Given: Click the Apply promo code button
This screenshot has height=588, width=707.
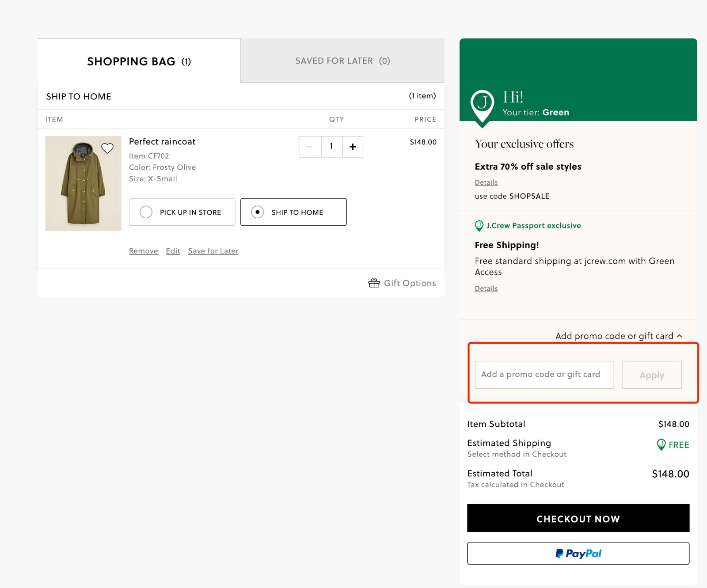Looking at the screenshot, I should [652, 375].
